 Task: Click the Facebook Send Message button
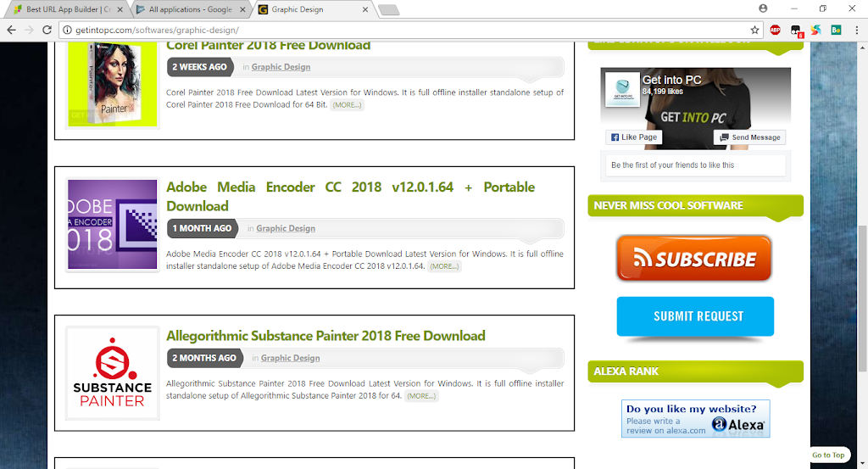[749, 137]
